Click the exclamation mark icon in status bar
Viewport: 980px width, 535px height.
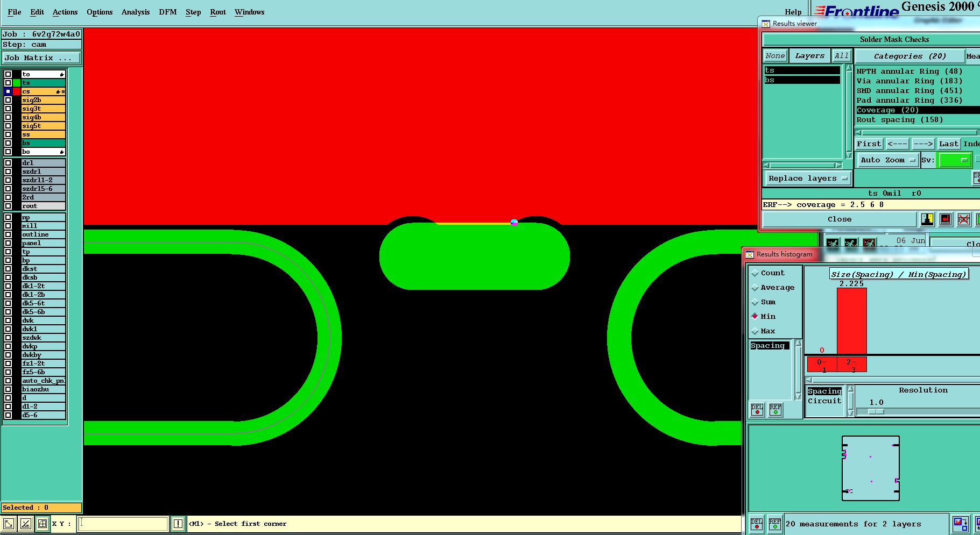pyautogui.click(x=178, y=524)
